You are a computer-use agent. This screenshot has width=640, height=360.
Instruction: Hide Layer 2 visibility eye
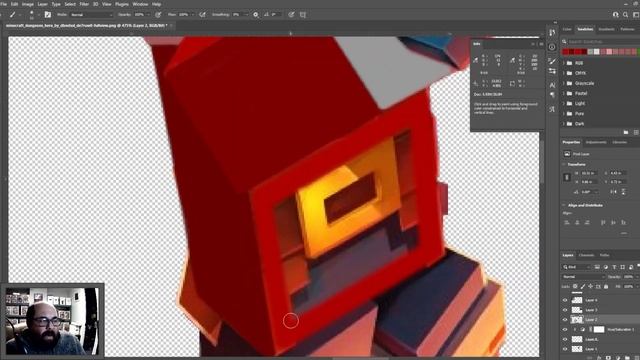pyautogui.click(x=565, y=320)
